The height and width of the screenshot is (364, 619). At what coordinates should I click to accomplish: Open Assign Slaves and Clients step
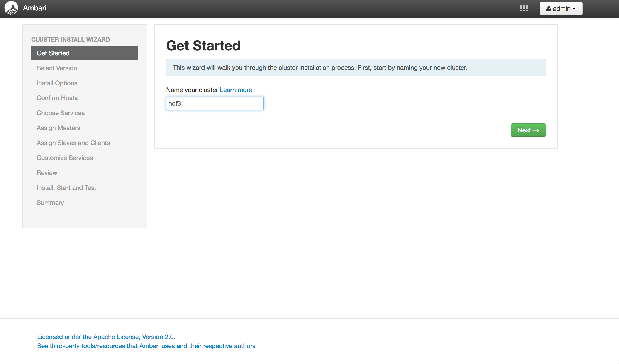[73, 143]
